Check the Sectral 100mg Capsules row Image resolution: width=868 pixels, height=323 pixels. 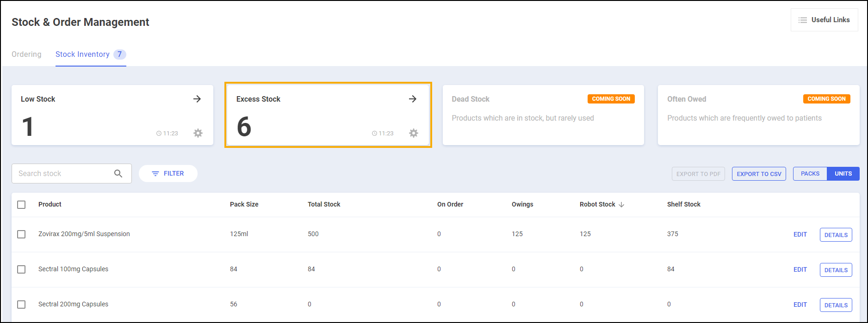tap(21, 269)
